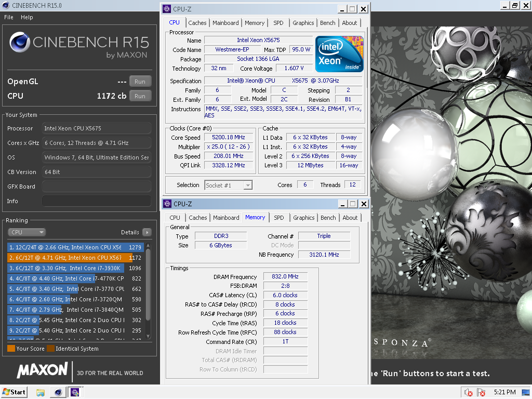Open About tab in the upper CPU-Z window
The image size is (532, 399).
pos(350,23)
